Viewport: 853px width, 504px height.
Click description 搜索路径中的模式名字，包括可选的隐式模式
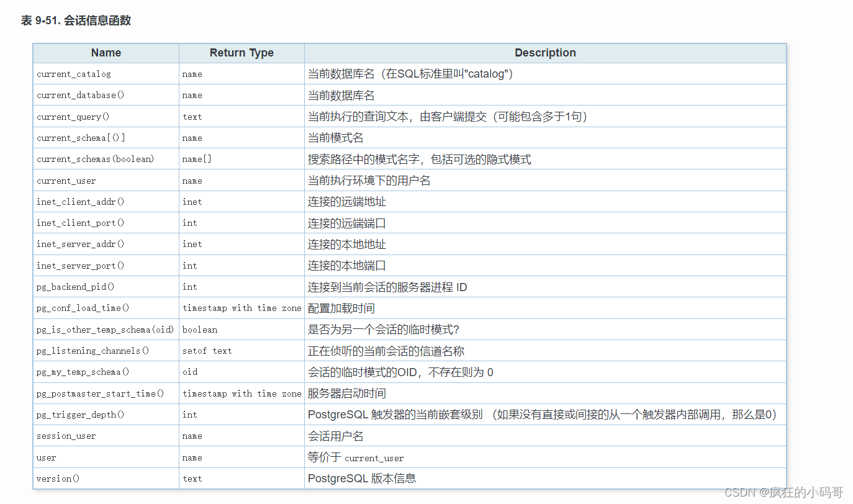pos(420,160)
